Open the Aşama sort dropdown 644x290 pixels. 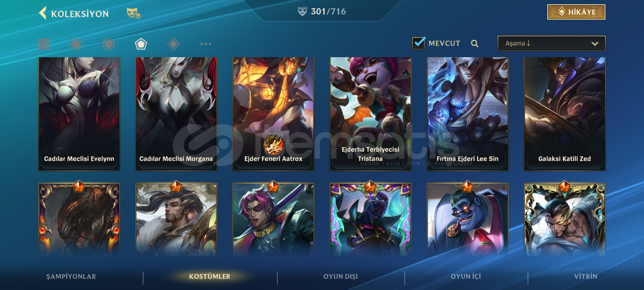[551, 43]
